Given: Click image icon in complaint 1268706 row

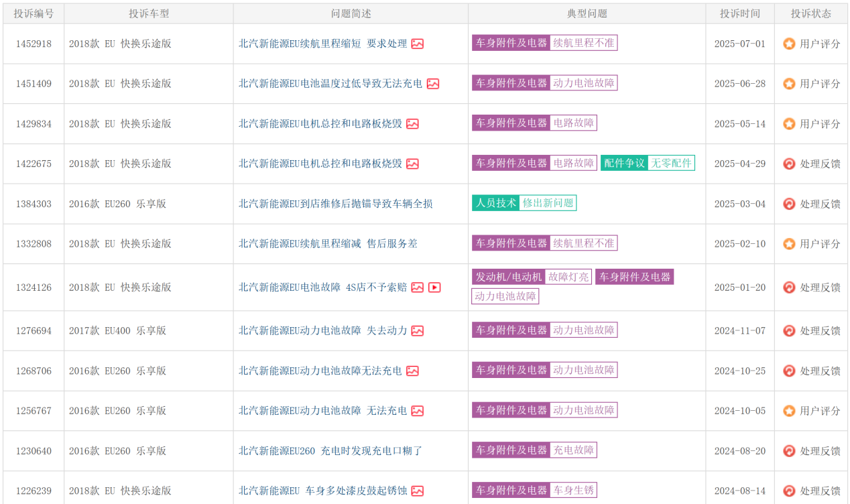Looking at the screenshot, I should [412, 371].
